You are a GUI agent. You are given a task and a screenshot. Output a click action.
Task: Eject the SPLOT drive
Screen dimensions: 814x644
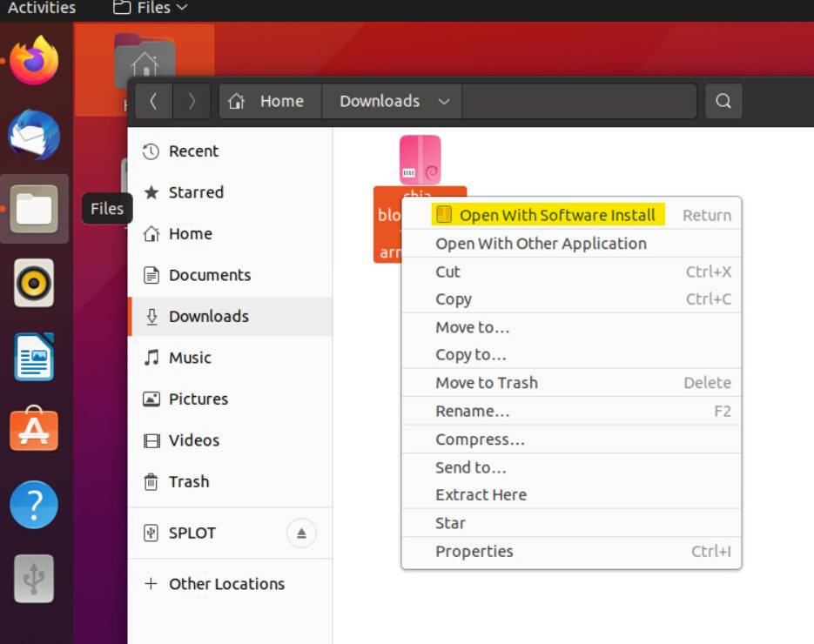point(300,533)
